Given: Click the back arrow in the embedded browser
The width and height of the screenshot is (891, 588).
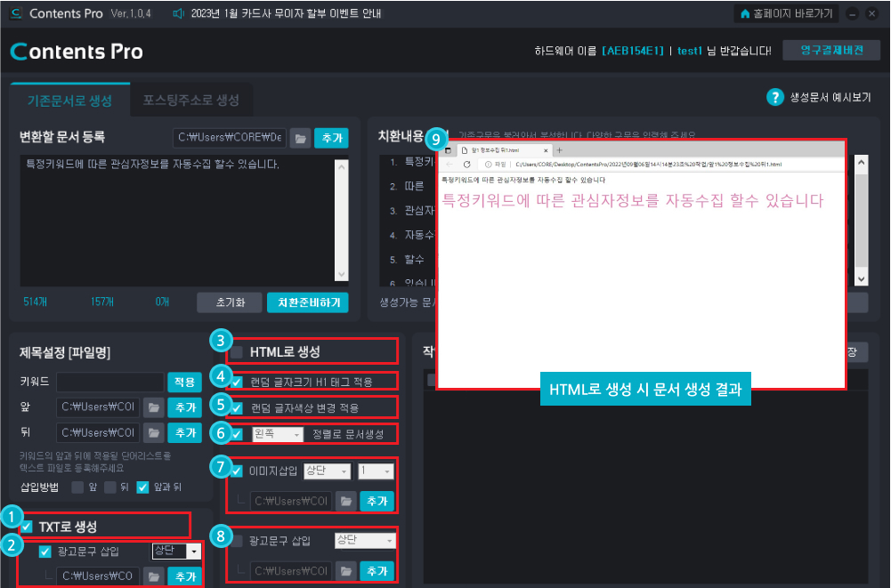Looking at the screenshot, I should pos(450,165).
